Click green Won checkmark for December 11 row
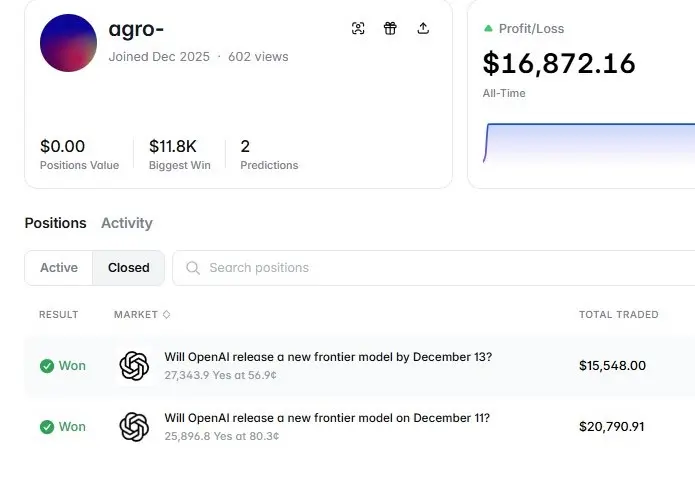Viewport: 695px width, 490px height. pos(47,427)
